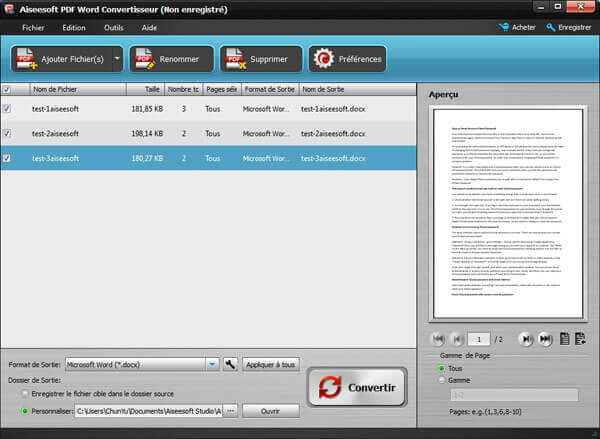The image size is (600, 439).
Task: Click the page range input field
Action: click(x=514, y=395)
